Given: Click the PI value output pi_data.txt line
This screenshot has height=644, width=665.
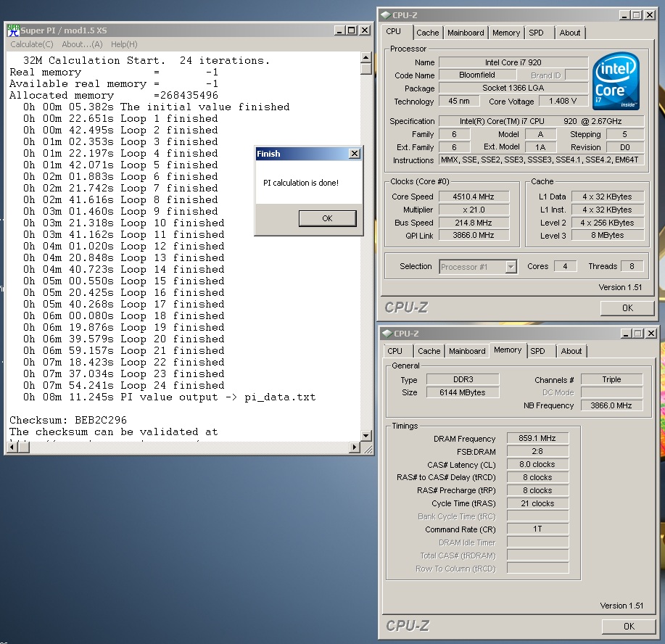Looking at the screenshot, I should point(169,397).
